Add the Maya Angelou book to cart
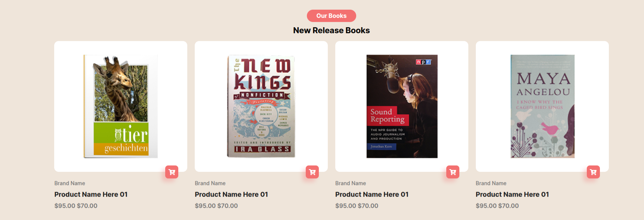 coord(593,172)
